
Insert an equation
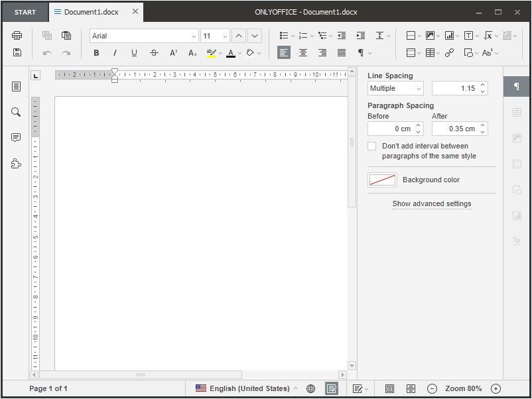point(488,35)
